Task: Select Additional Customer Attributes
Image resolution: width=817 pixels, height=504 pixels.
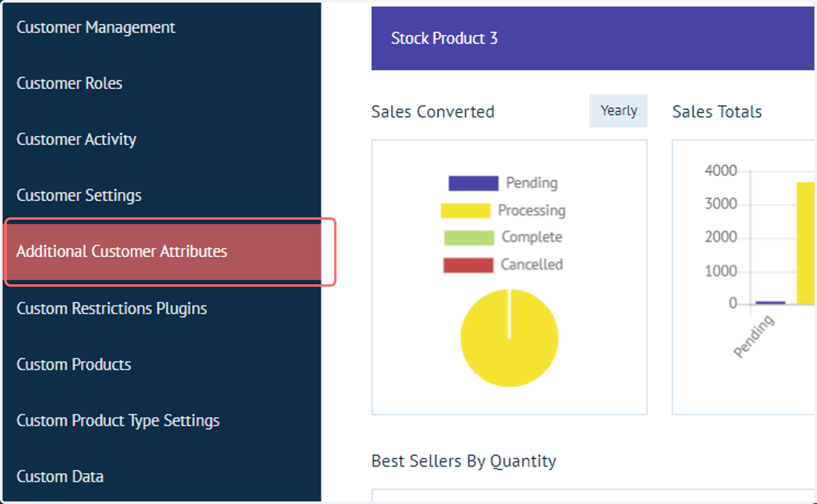Action: [x=162, y=252]
